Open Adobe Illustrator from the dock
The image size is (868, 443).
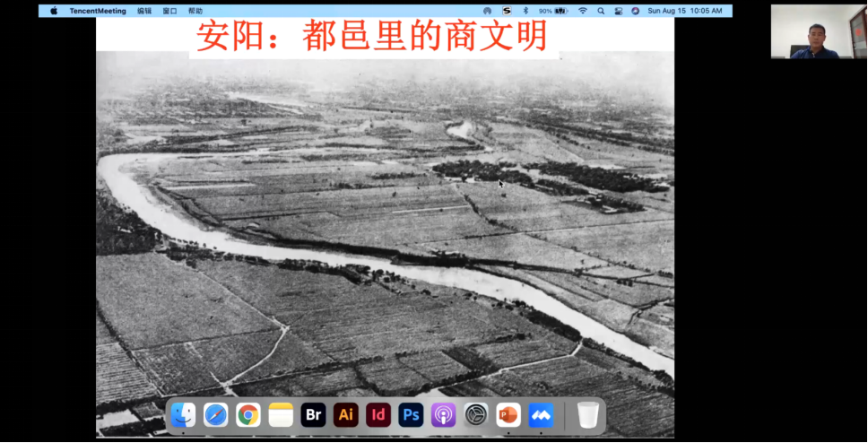click(345, 415)
